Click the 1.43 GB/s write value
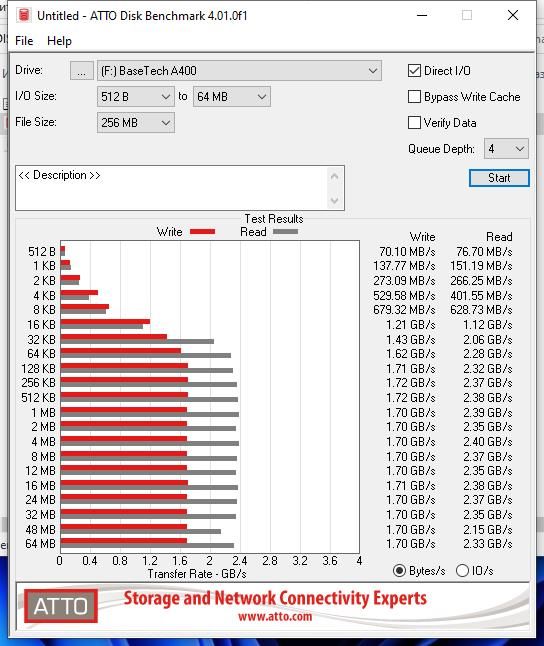 pos(411,340)
